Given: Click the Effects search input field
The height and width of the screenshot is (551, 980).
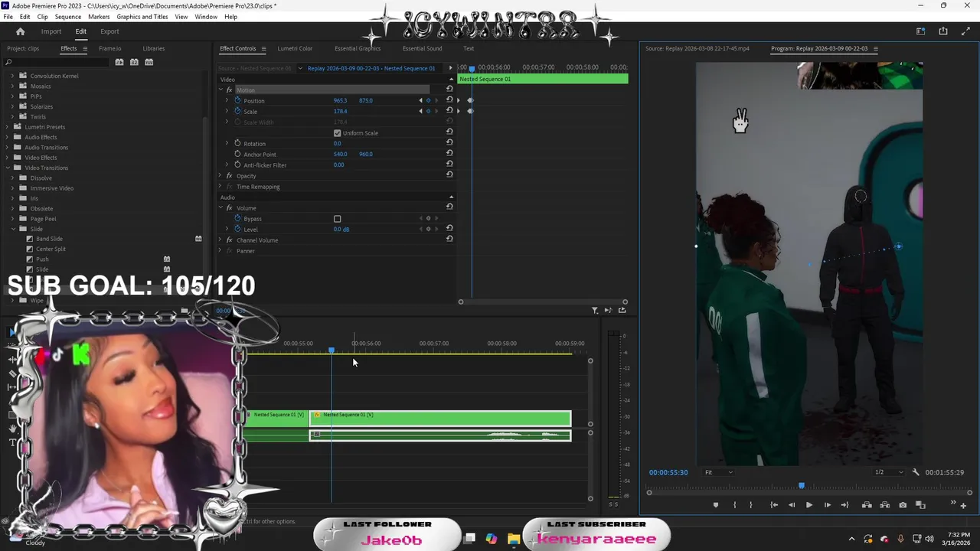Looking at the screenshot, I should point(57,62).
